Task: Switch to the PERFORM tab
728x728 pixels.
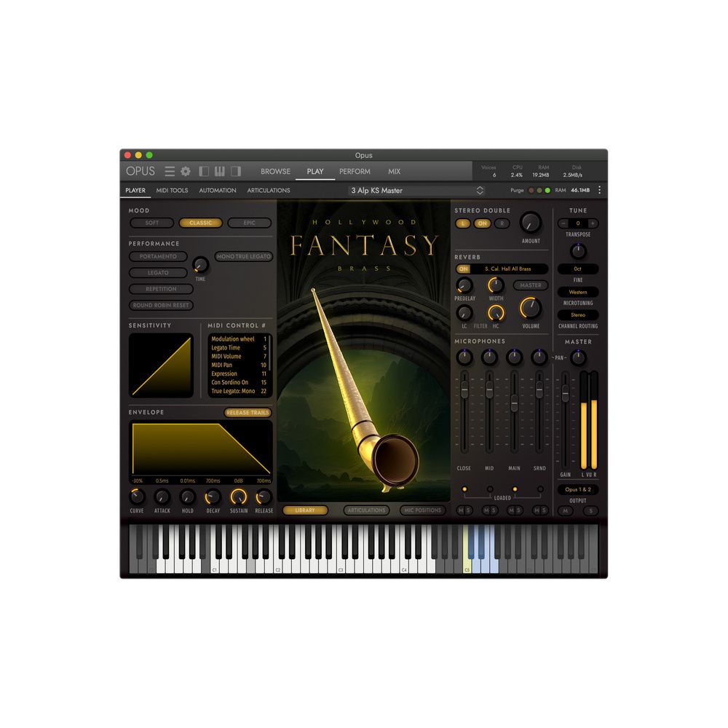Action: tap(355, 171)
